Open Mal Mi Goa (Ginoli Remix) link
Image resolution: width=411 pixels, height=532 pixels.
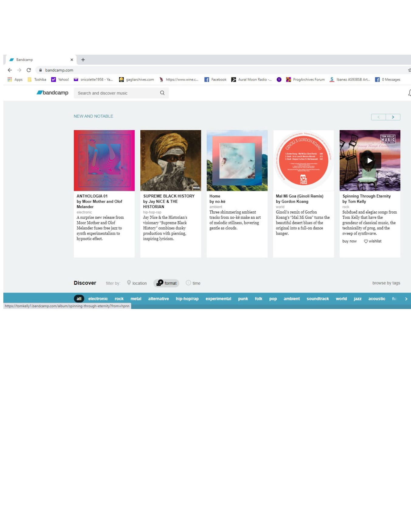tap(300, 196)
